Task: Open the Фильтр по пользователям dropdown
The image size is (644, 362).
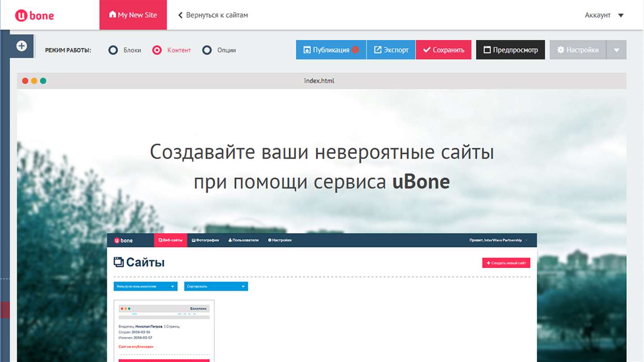Action: pyautogui.click(x=145, y=286)
